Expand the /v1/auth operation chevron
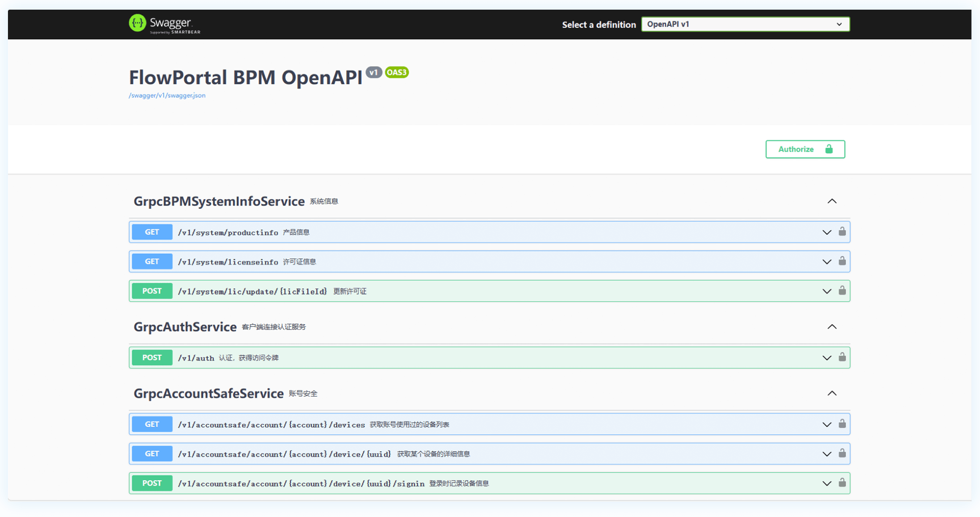Viewport: 980px width, 517px height. [827, 358]
